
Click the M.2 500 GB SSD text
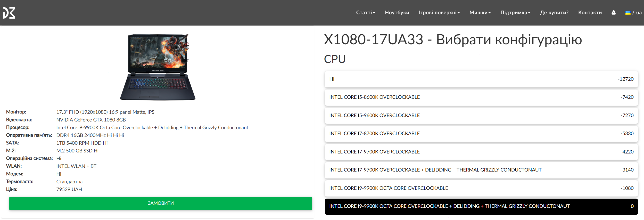tap(77, 151)
